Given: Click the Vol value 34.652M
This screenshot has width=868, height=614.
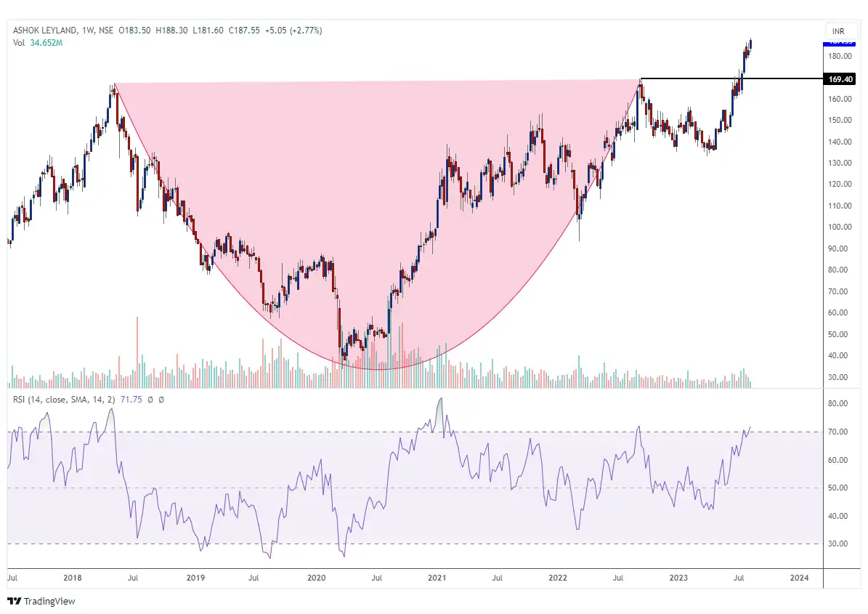Looking at the screenshot, I should click(45, 43).
